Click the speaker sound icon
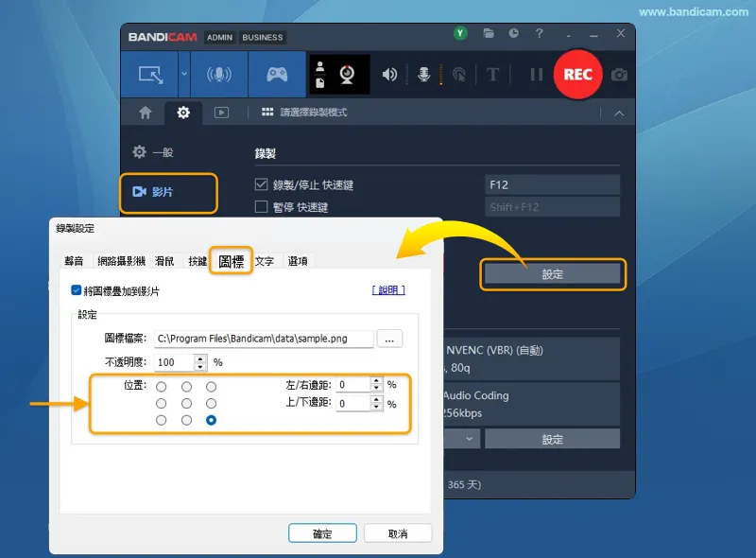The image size is (756, 558). coord(389,75)
